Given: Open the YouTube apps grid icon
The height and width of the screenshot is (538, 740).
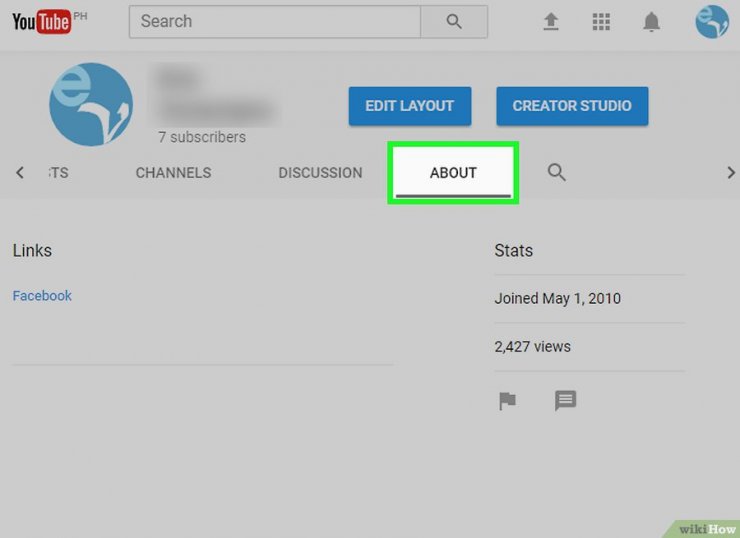Looking at the screenshot, I should coord(601,21).
